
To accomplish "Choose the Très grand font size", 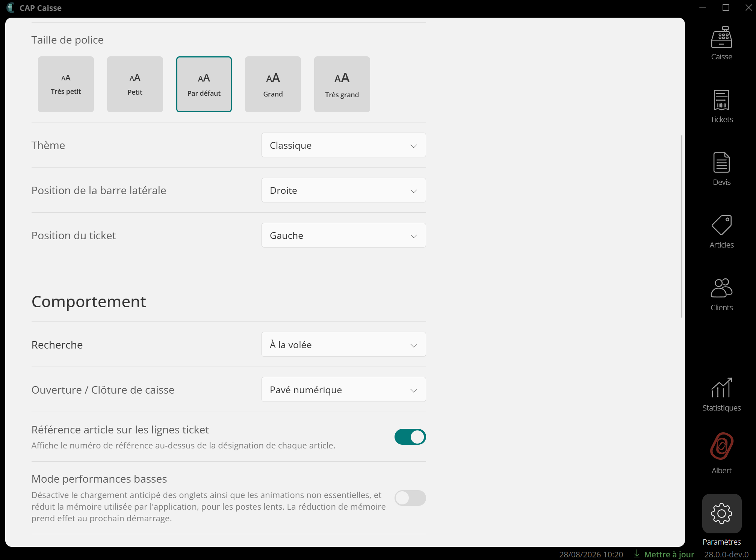I will click(342, 84).
